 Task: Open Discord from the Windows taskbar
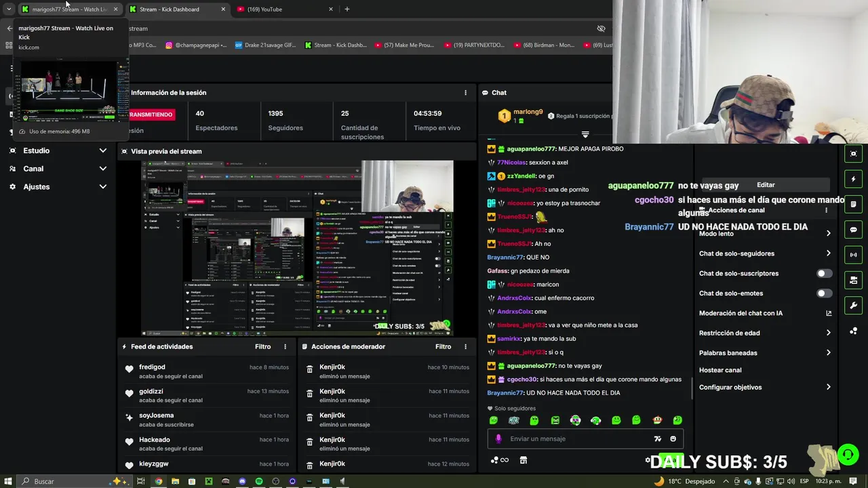[242, 481]
